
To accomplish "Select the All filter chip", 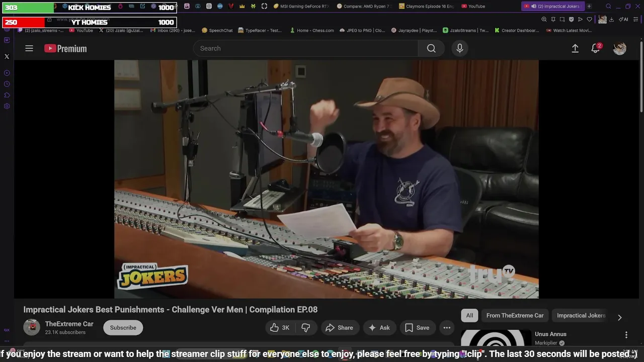I will [469, 316].
